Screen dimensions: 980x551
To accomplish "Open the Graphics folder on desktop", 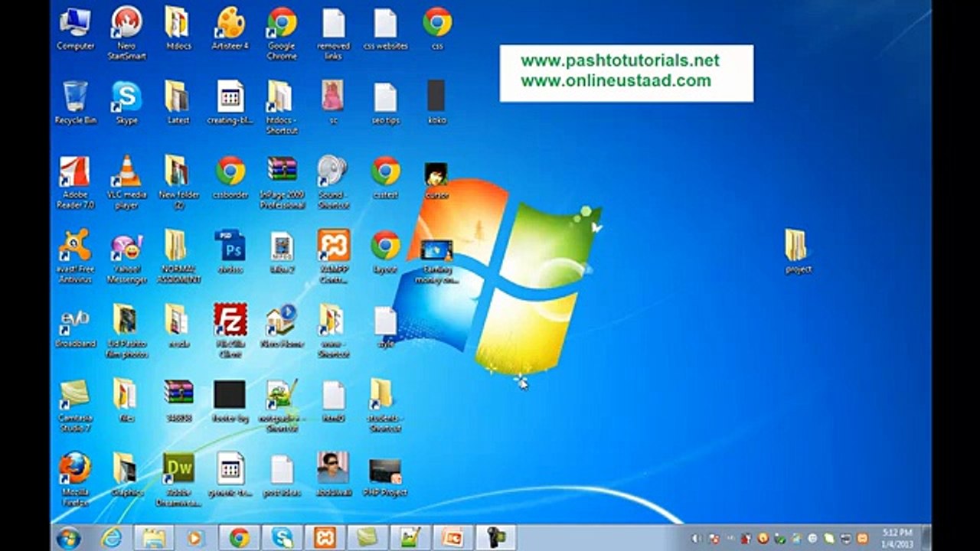I will click(126, 475).
